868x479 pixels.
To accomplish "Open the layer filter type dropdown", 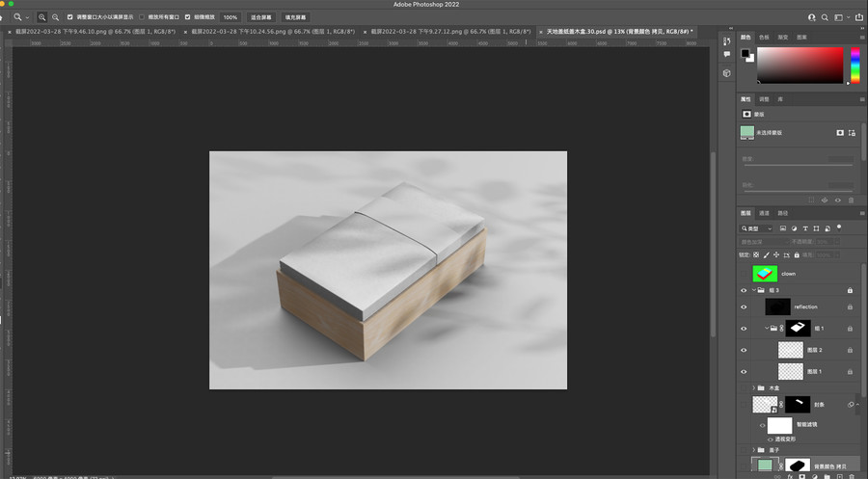I will (x=757, y=228).
